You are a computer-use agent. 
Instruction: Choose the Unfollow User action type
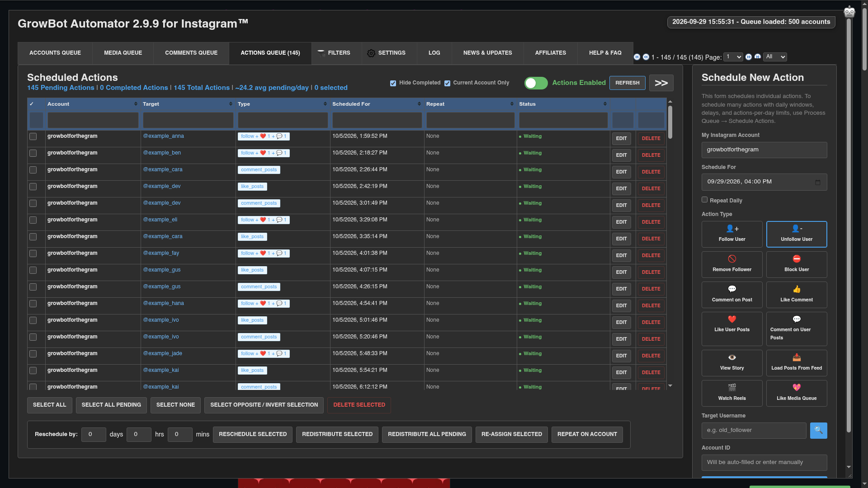pos(797,234)
